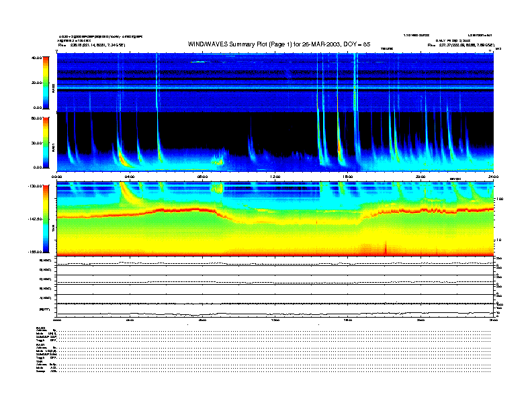
Task: Click the 40.00 color scale label
Action: point(36,58)
